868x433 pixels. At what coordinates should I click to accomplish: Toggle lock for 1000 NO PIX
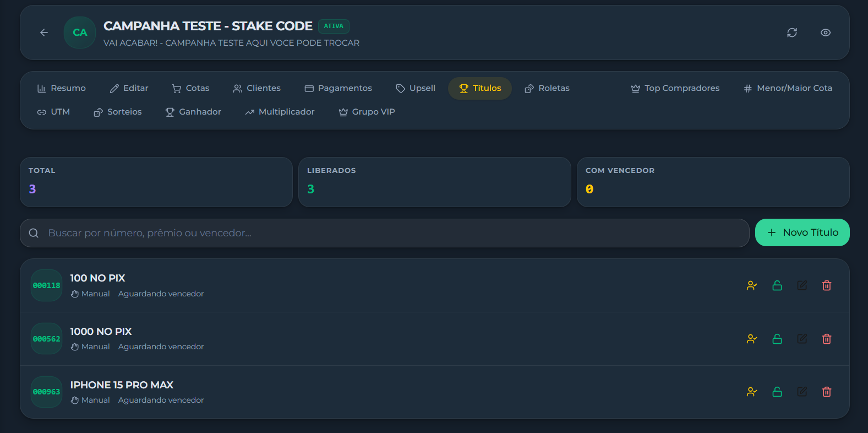click(x=777, y=339)
